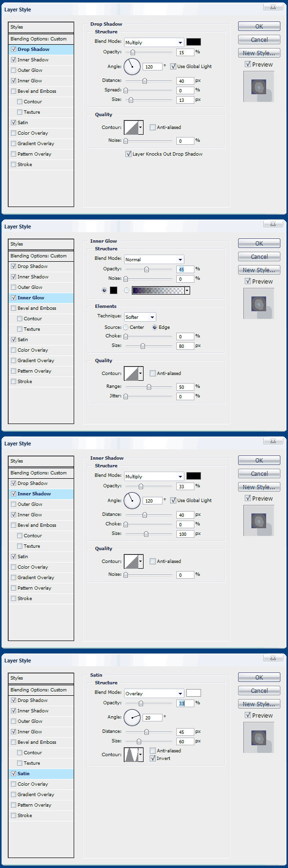
Task: Click the Inner Glow gradient swatch preview
Action: pos(158,290)
